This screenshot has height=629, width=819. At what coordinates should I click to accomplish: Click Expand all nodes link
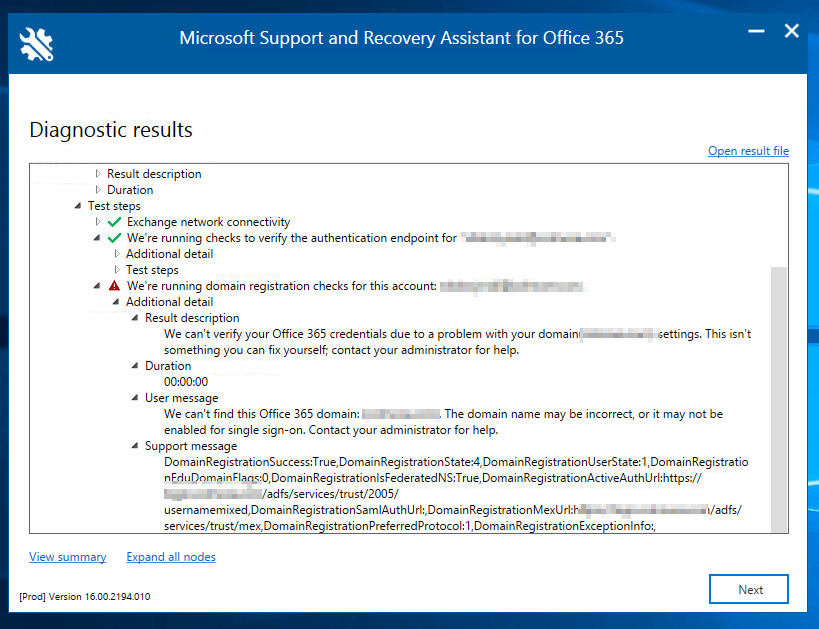(x=170, y=557)
